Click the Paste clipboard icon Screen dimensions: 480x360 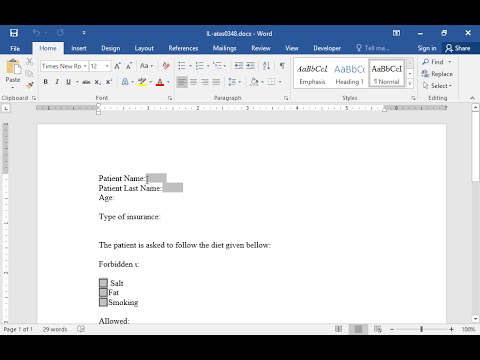pos(13,66)
